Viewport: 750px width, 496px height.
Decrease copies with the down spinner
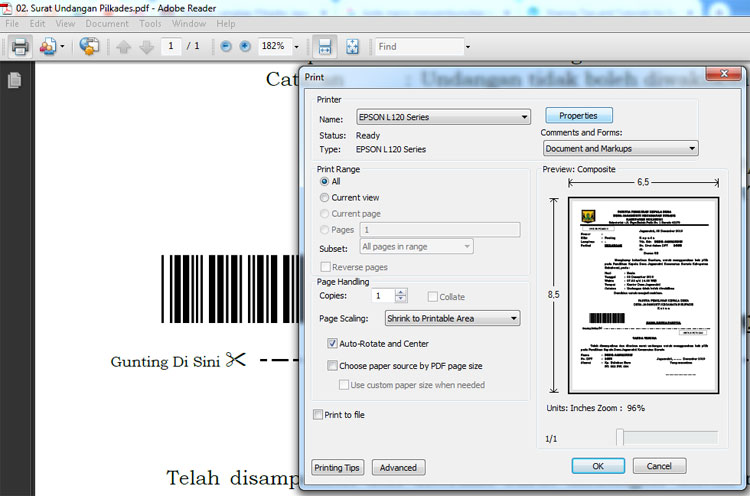click(x=401, y=299)
